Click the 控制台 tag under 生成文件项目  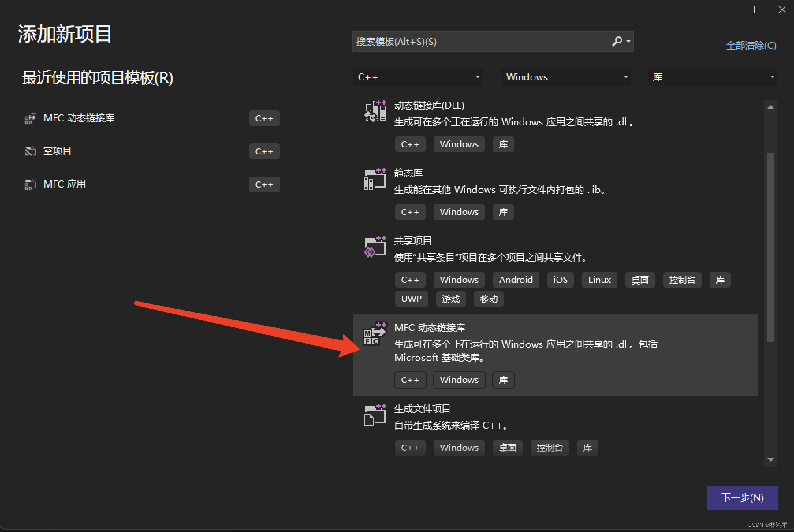tap(550, 448)
